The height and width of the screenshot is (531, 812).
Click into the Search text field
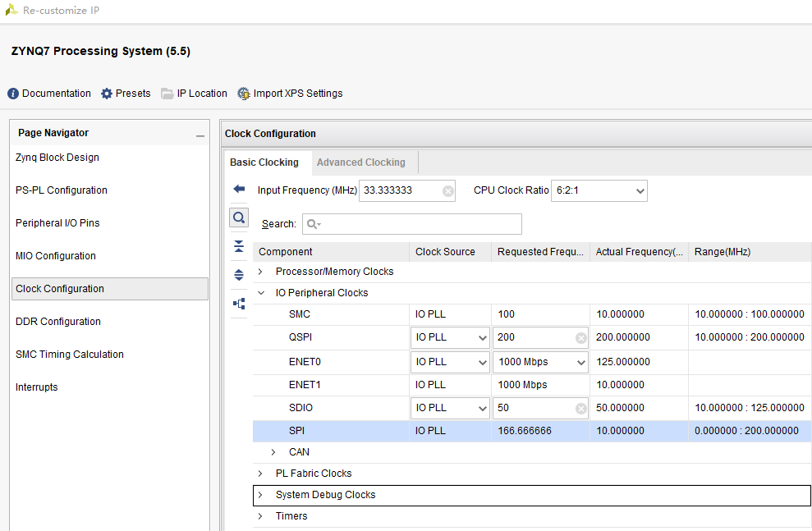[412, 224]
